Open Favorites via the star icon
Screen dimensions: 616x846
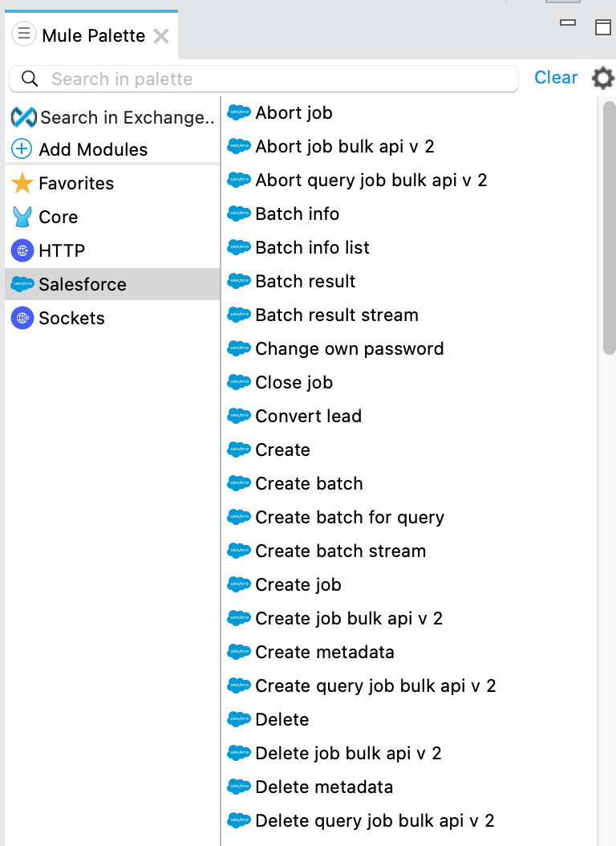pos(22,183)
